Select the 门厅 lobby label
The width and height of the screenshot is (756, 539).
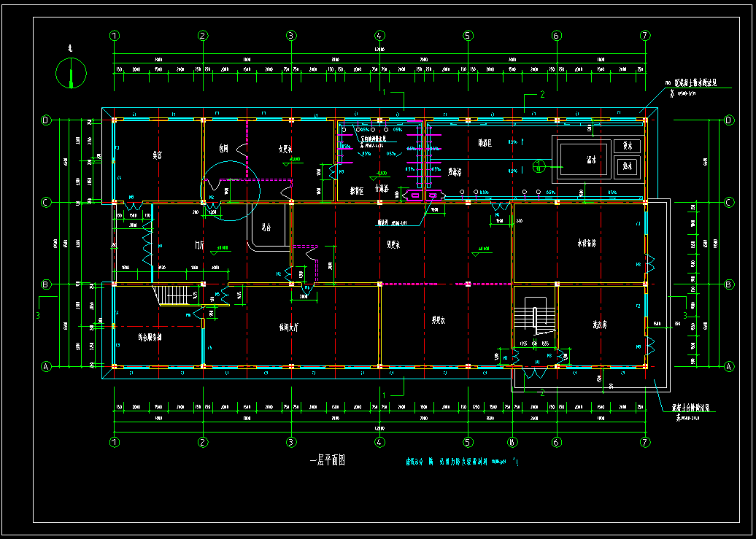tap(198, 245)
